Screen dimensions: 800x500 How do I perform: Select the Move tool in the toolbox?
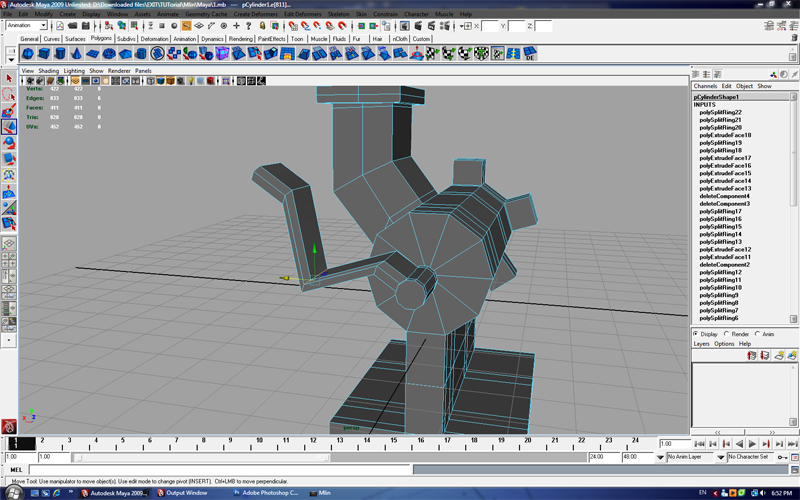click(9, 127)
